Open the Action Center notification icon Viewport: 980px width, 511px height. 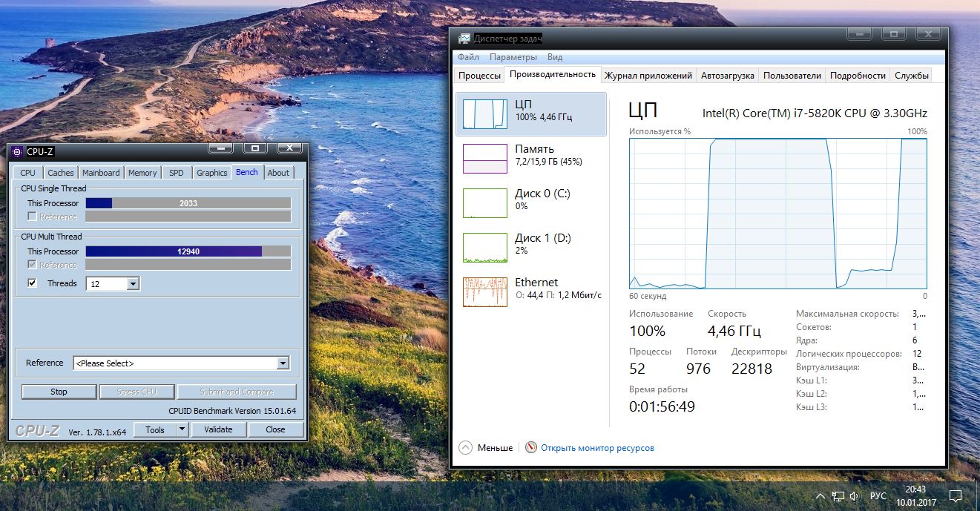click(956, 495)
